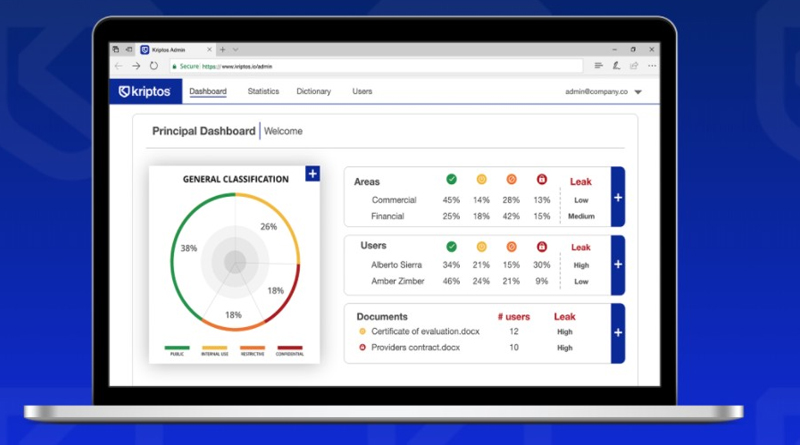Click the browser refresh icon
Viewport: 800px width, 445px height.
tap(154, 66)
